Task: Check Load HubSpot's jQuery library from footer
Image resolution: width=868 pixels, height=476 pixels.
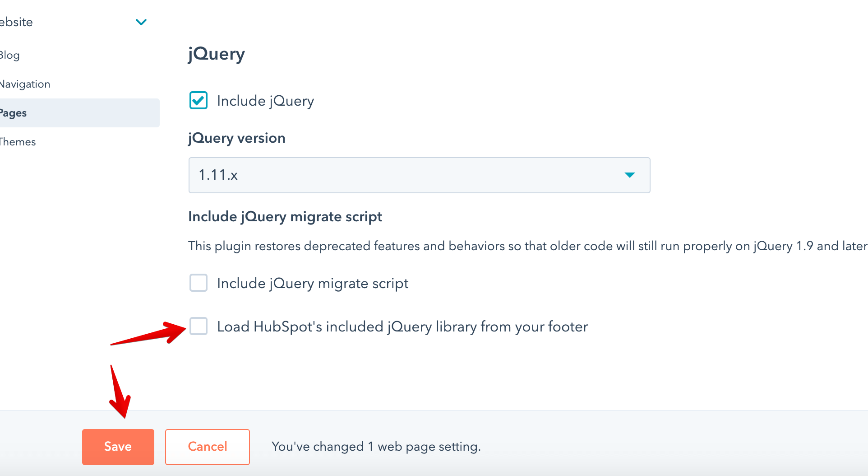Action: tap(198, 327)
